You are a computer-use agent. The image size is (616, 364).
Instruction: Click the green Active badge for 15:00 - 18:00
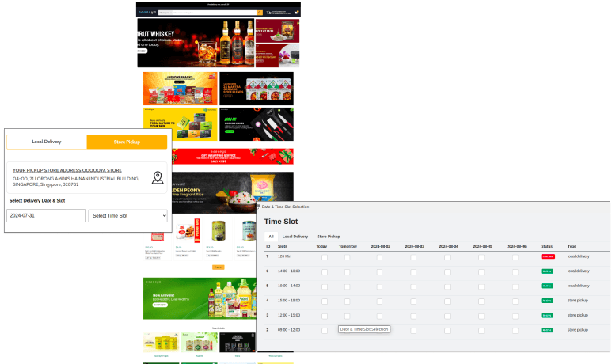(547, 301)
